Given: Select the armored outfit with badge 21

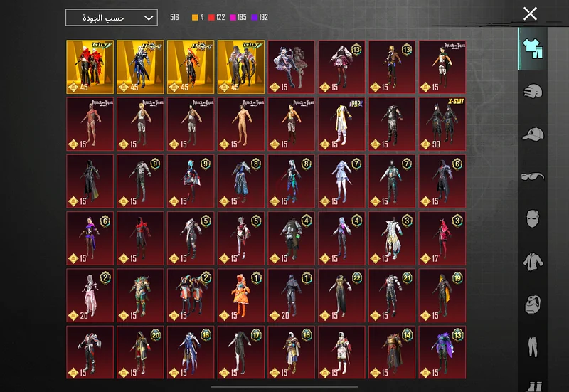Looking at the screenshot, I should [x=392, y=295].
